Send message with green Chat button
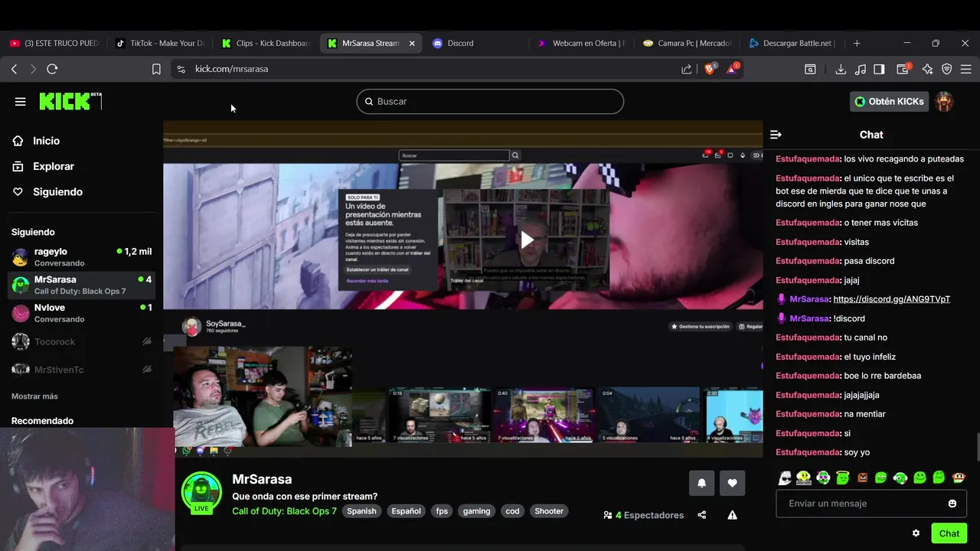 point(949,533)
